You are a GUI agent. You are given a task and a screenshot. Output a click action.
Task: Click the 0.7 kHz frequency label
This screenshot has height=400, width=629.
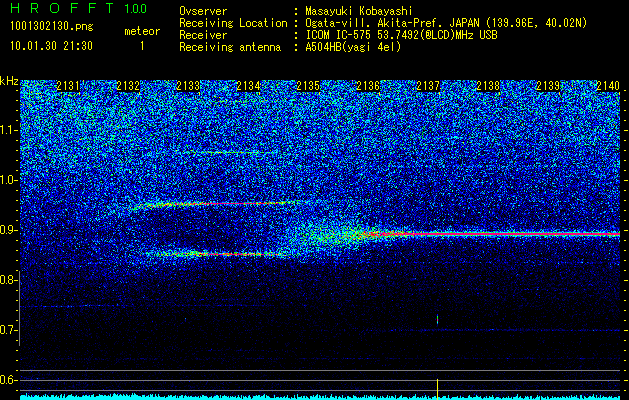tap(8, 330)
